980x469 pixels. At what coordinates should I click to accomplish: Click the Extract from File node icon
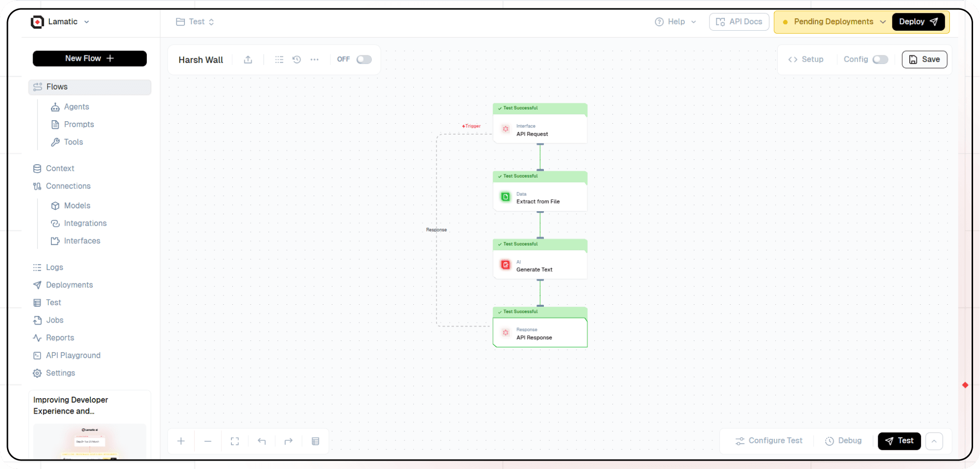(505, 197)
